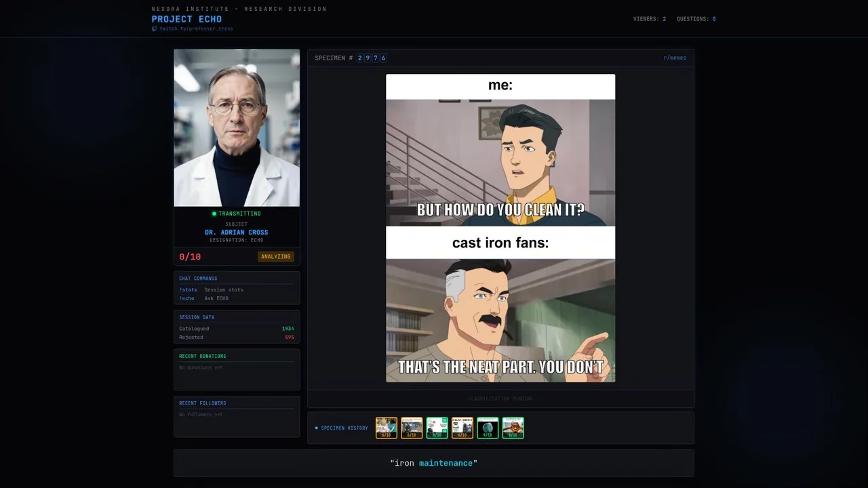Click specimen number digit 7
868x488 pixels.
point(376,58)
